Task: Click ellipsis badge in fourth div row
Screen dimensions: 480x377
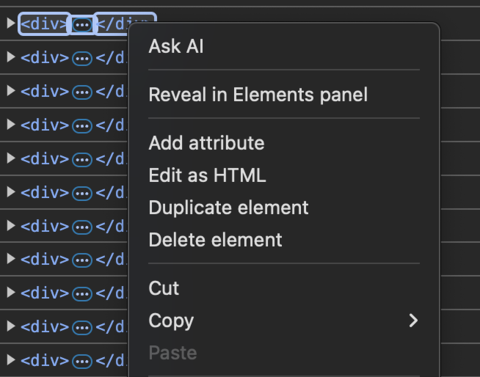Action: 82,126
